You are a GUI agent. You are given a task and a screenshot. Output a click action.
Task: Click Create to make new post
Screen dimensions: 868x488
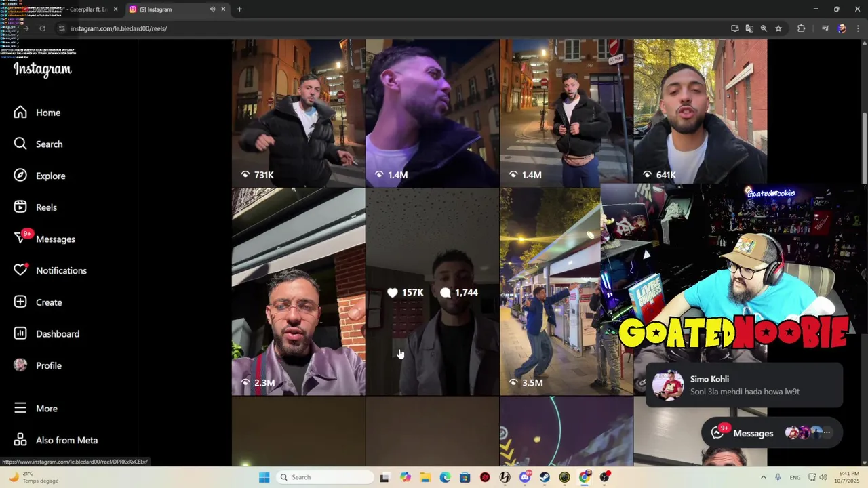click(37, 302)
